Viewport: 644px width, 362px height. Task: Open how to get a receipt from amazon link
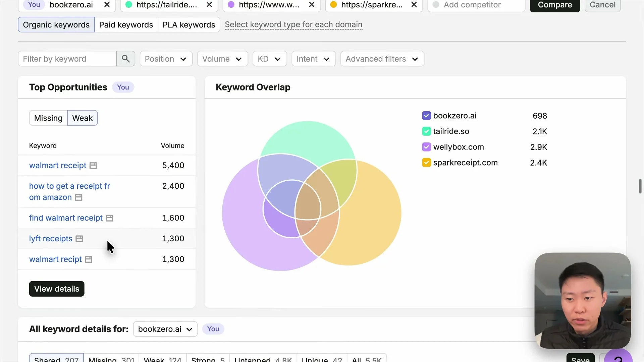(69, 192)
